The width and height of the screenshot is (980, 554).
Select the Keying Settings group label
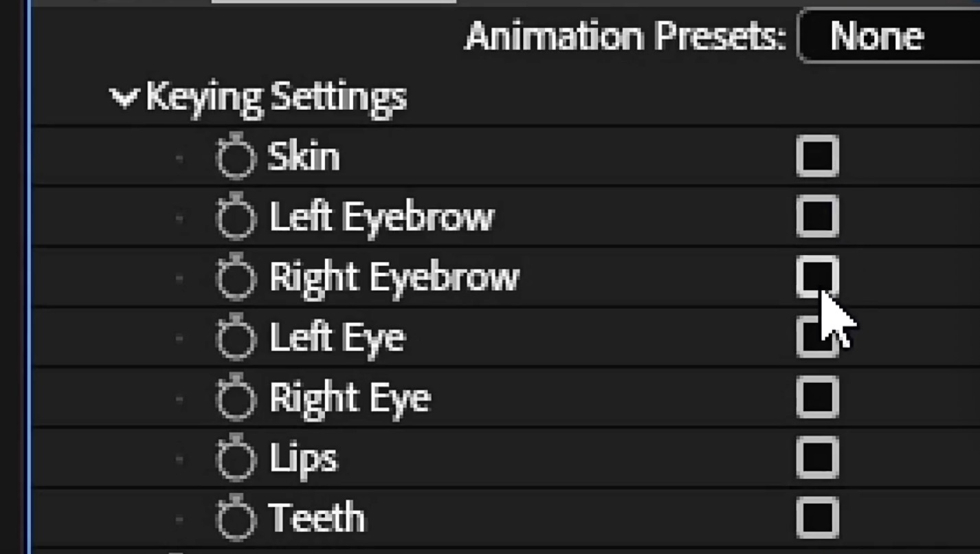pos(276,98)
